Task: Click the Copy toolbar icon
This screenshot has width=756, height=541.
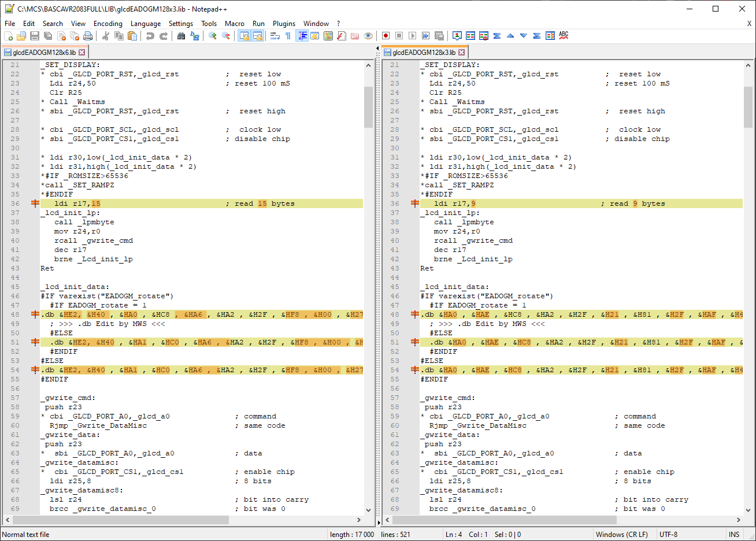Action: [x=119, y=36]
